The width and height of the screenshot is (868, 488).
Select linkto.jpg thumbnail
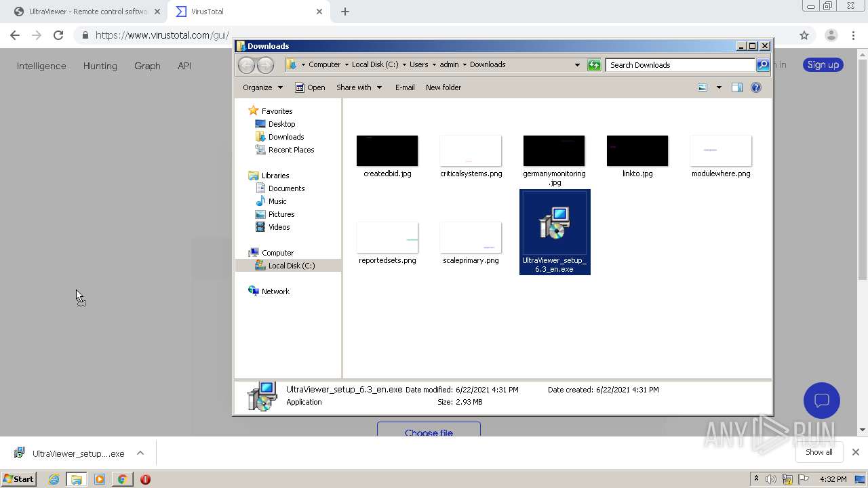pos(637,151)
